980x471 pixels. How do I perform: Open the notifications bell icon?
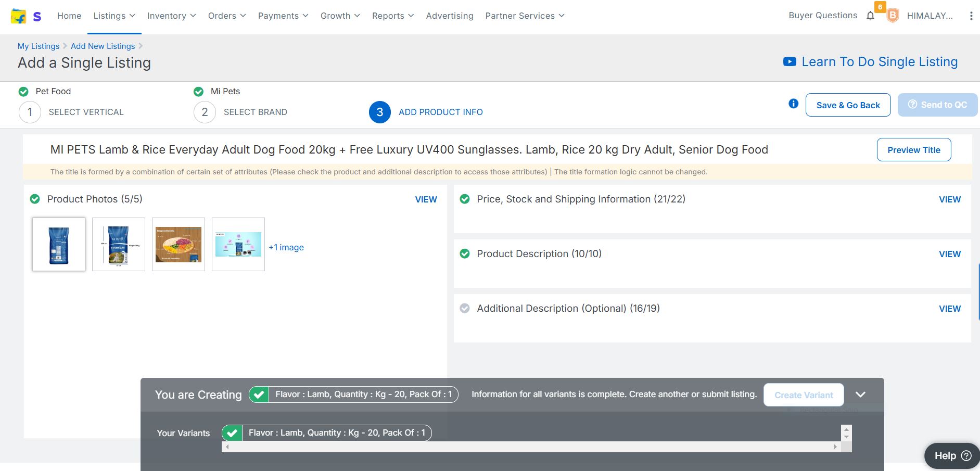point(870,16)
